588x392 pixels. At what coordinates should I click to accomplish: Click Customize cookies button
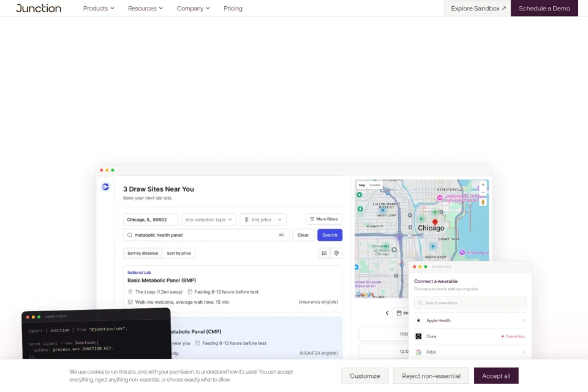(x=364, y=376)
